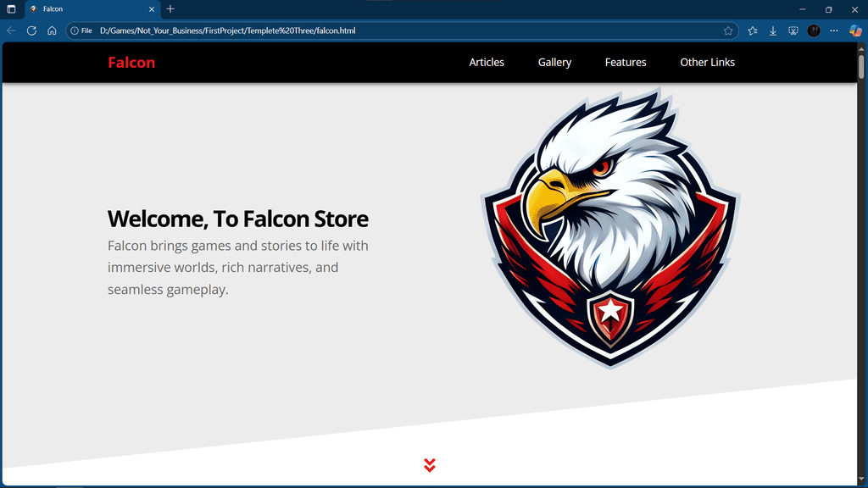Bookmark this page with star icon
This screenshot has width=868, height=488.
click(x=728, y=31)
